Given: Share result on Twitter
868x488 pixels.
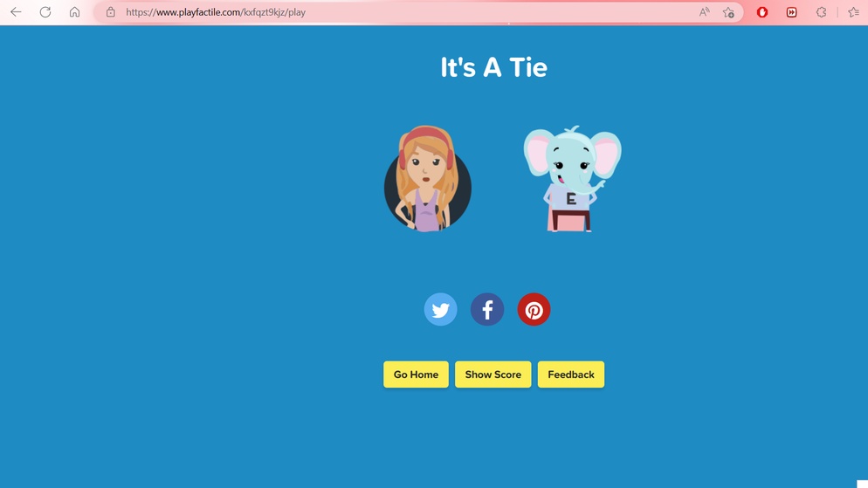Looking at the screenshot, I should 441,309.
